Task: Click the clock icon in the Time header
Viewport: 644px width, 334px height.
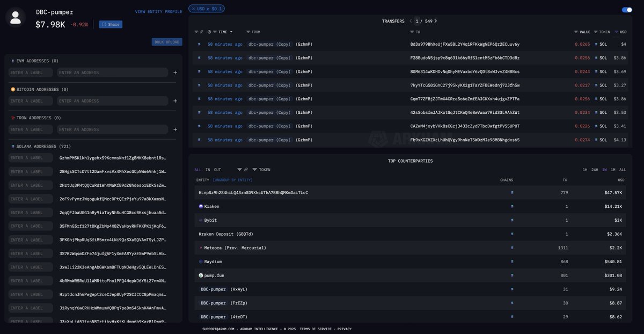Action: 209,32
